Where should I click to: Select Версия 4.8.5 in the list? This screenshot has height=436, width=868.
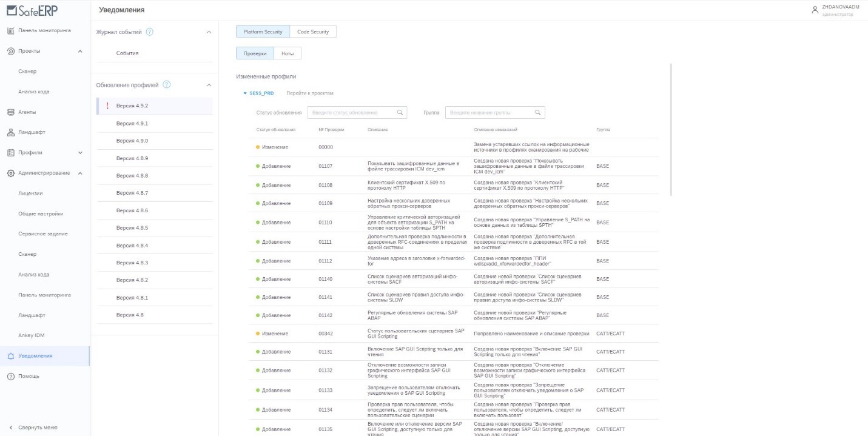point(155,228)
